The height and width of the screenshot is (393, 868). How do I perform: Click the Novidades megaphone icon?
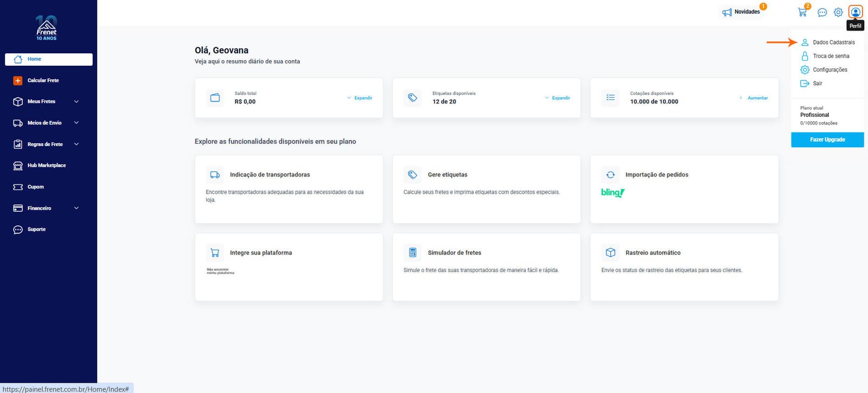tap(727, 12)
